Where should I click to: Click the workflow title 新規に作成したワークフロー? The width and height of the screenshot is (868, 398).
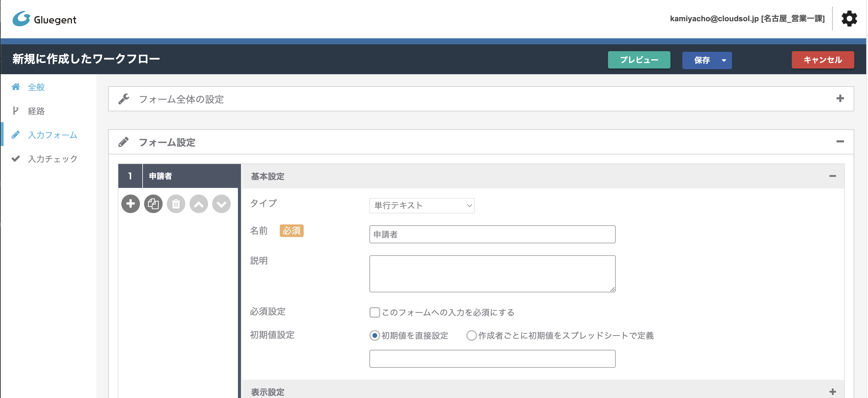pyautogui.click(x=86, y=59)
